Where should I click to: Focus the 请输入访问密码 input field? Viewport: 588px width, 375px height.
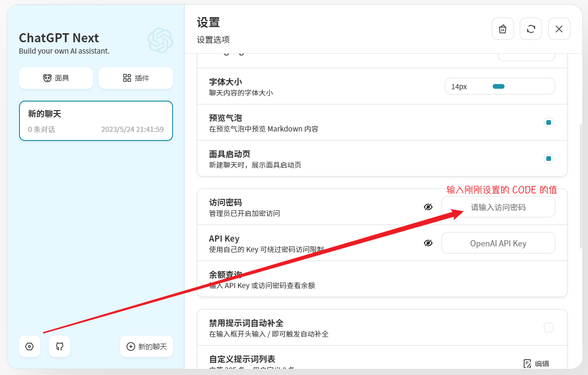click(x=498, y=207)
